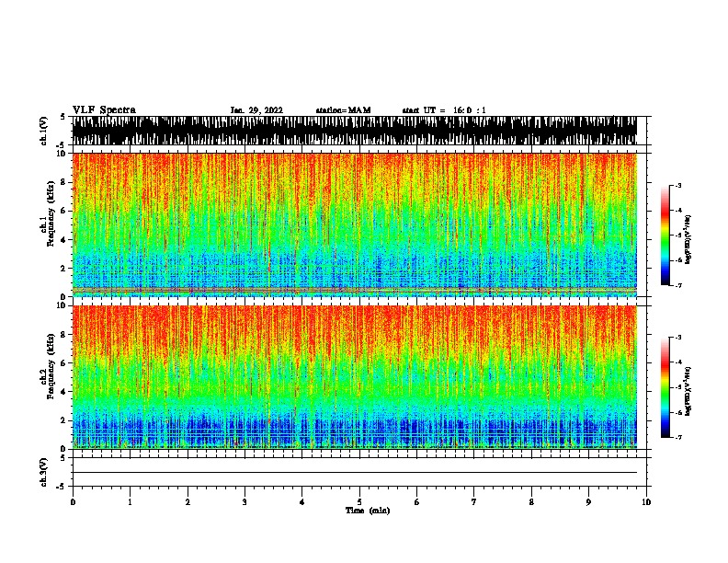This screenshot has height=563, width=728.
Task: Select the 'Time (min)' x-axis label
Action: pos(368,511)
